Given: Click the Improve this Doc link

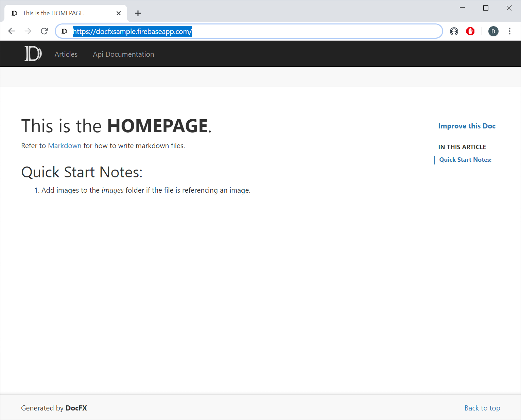Looking at the screenshot, I should [x=467, y=126].
